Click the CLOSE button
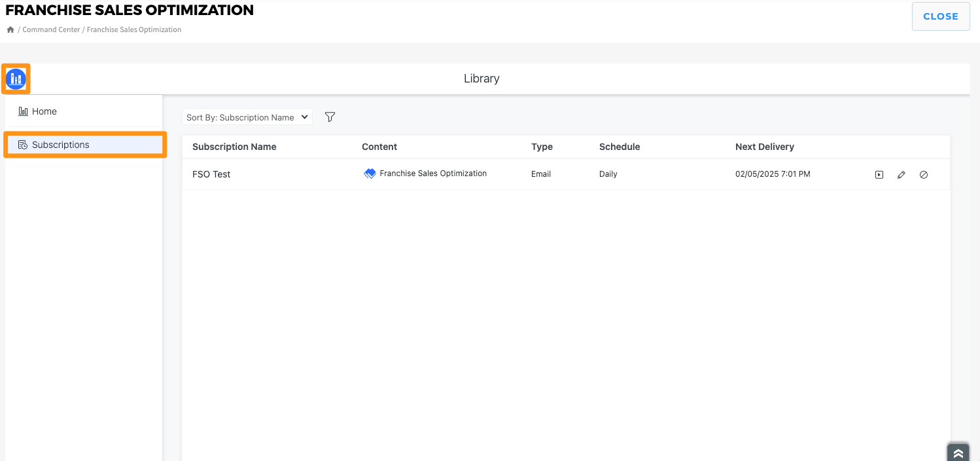This screenshot has width=980, height=461. tap(941, 16)
